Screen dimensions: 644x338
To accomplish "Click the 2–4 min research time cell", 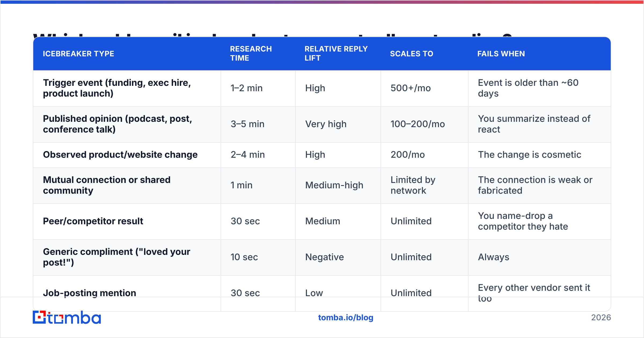I will (x=248, y=155).
